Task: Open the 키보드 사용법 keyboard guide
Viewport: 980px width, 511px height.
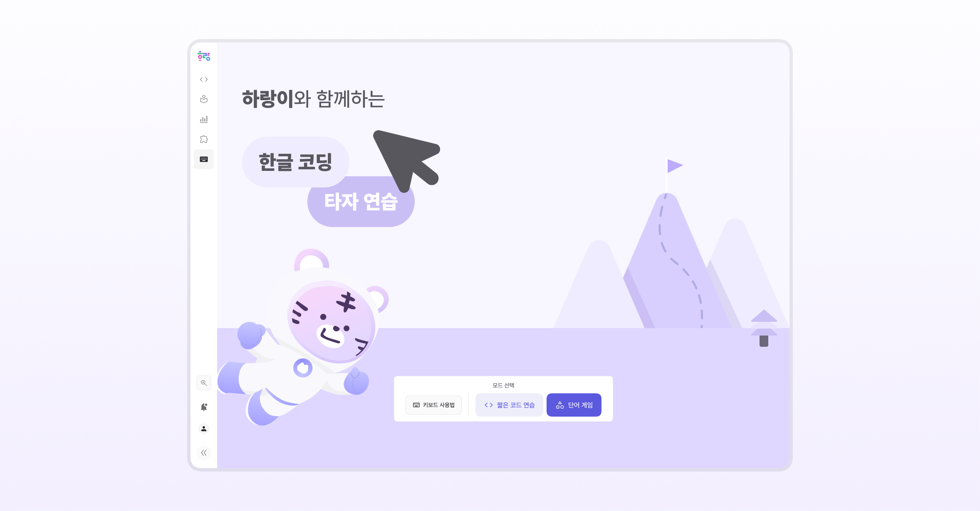Action: (433, 405)
